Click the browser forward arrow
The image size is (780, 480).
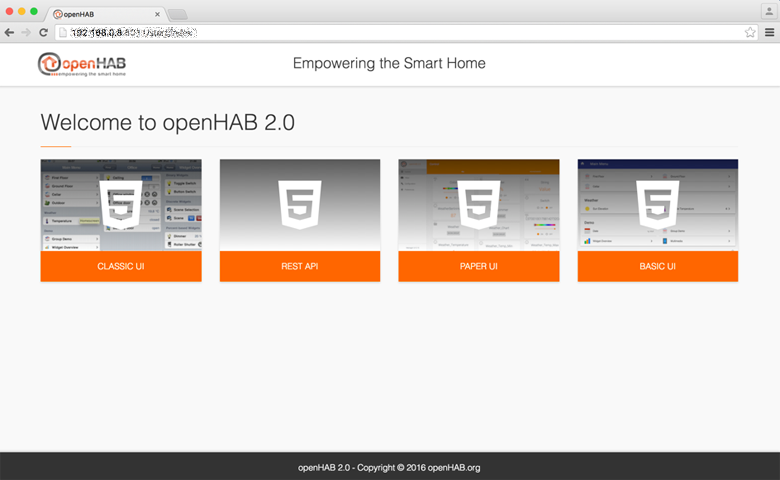point(26,33)
